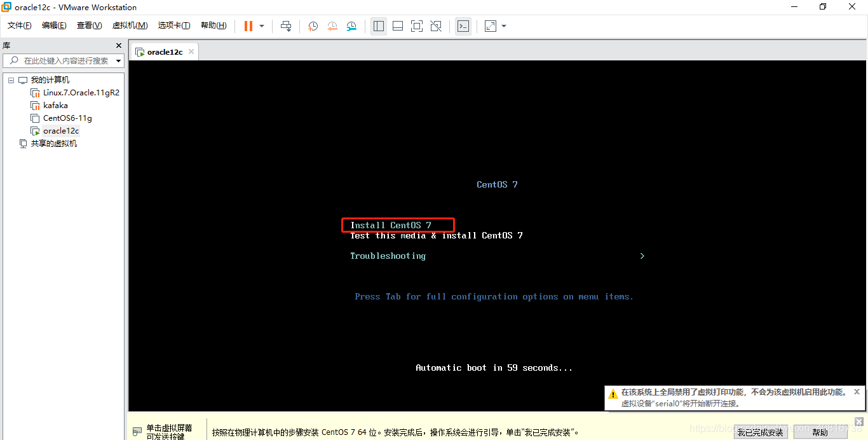Click the stretch guest display icon
This screenshot has width=868, height=440.
click(491, 26)
